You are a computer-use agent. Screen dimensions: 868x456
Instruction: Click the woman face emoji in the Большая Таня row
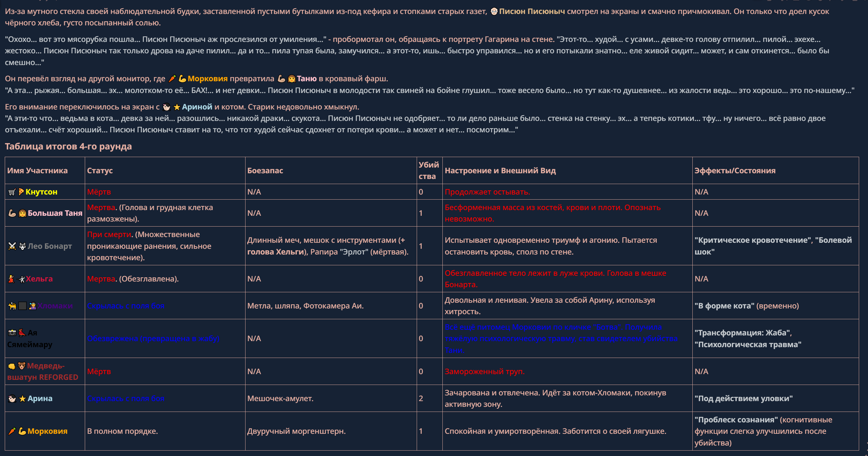click(x=22, y=213)
